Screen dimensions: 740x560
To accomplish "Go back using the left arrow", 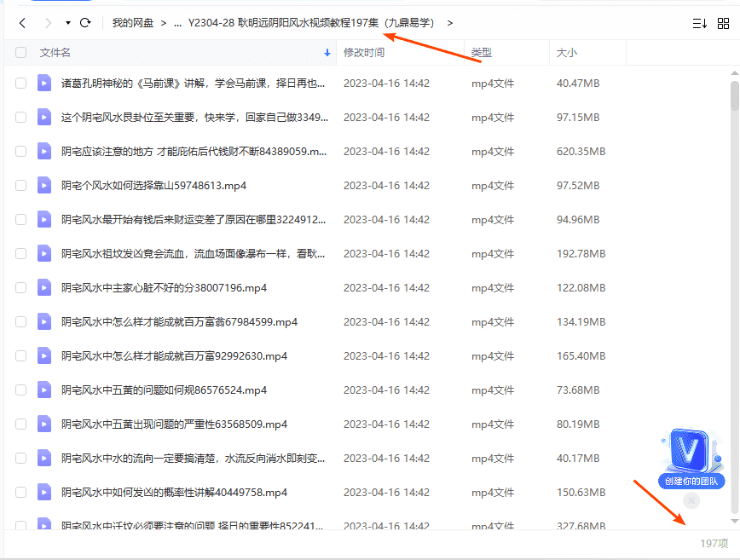I will pos(22,23).
